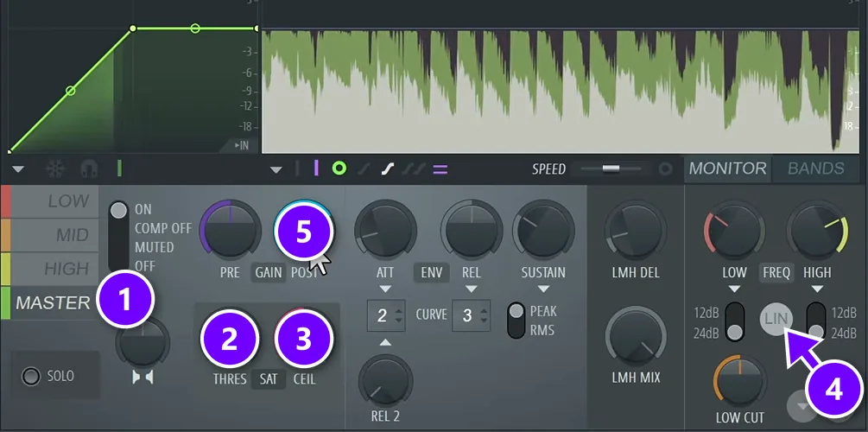Click the FREQ button
This screenshot has width=868, height=432.
pyautogui.click(x=776, y=272)
